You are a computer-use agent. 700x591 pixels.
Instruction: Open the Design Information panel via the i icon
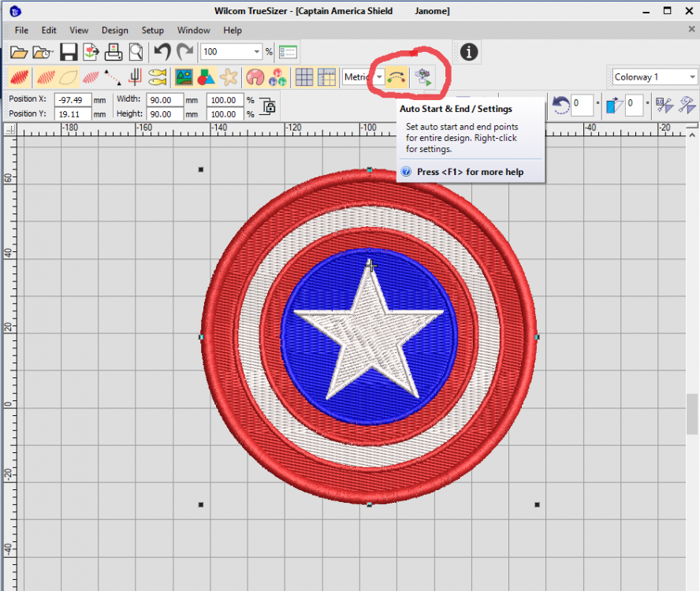[467, 51]
